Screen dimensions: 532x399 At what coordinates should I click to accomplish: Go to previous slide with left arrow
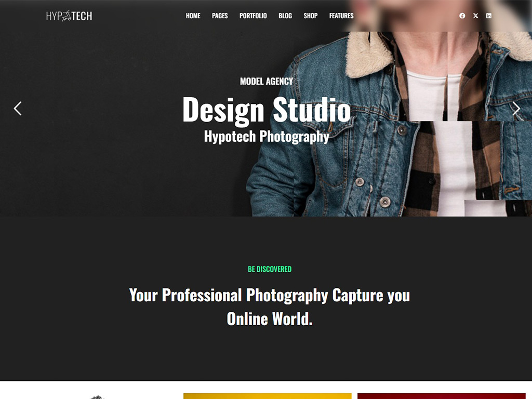click(x=18, y=109)
